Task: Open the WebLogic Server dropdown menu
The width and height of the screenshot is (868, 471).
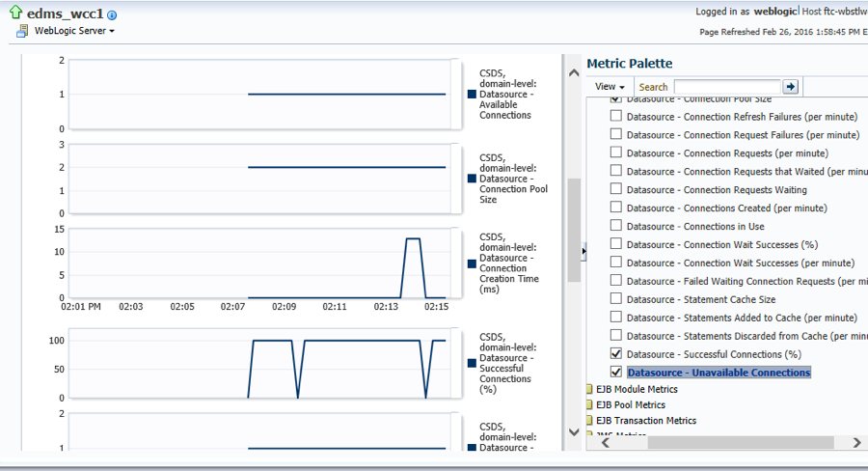Action: (x=74, y=31)
